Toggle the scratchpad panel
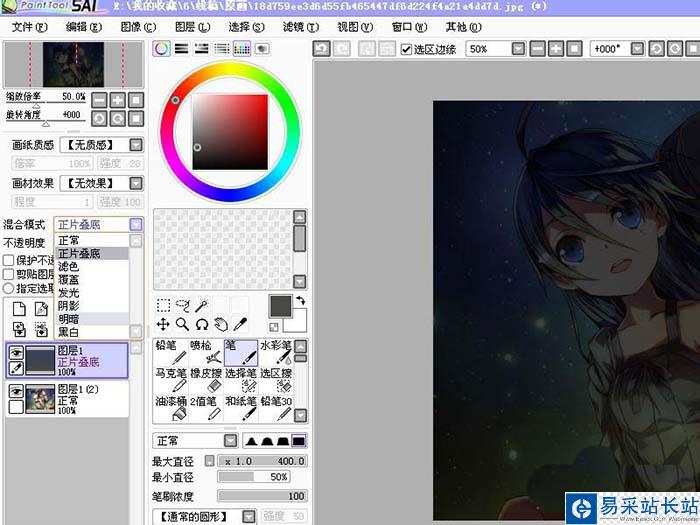 tap(262, 48)
